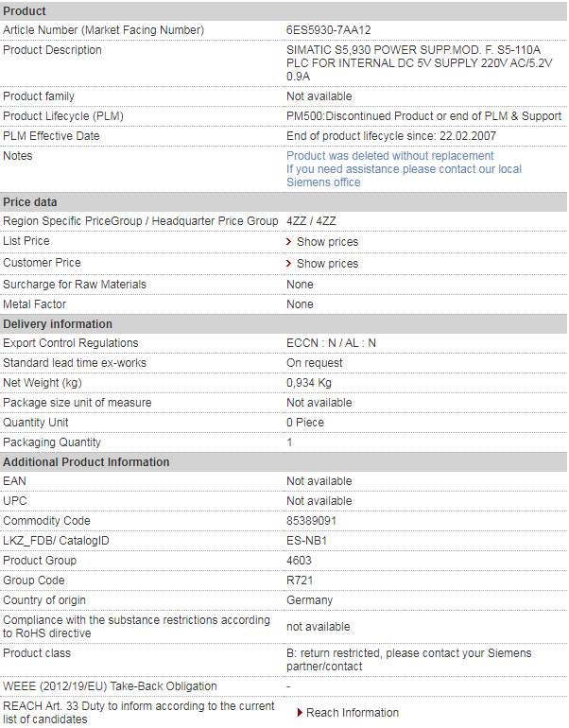This screenshot has height=728, width=569.
Task: Select the Price data section header
Action: tap(30, 202)
